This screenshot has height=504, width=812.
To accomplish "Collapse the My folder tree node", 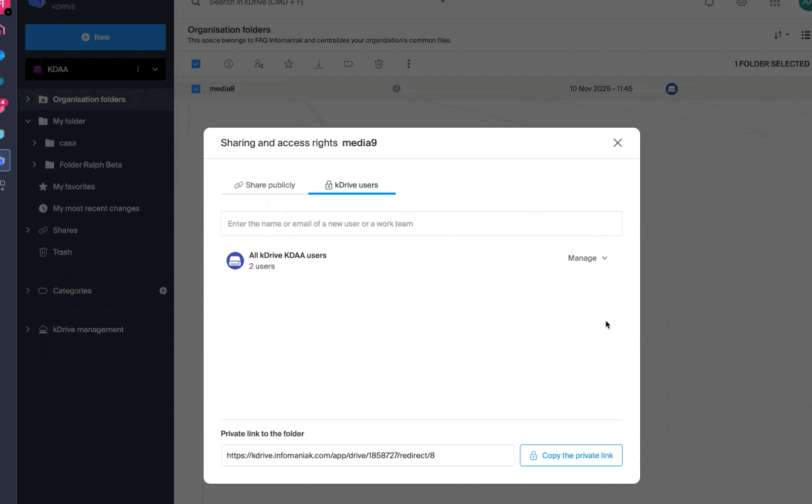I will point(28,122).
